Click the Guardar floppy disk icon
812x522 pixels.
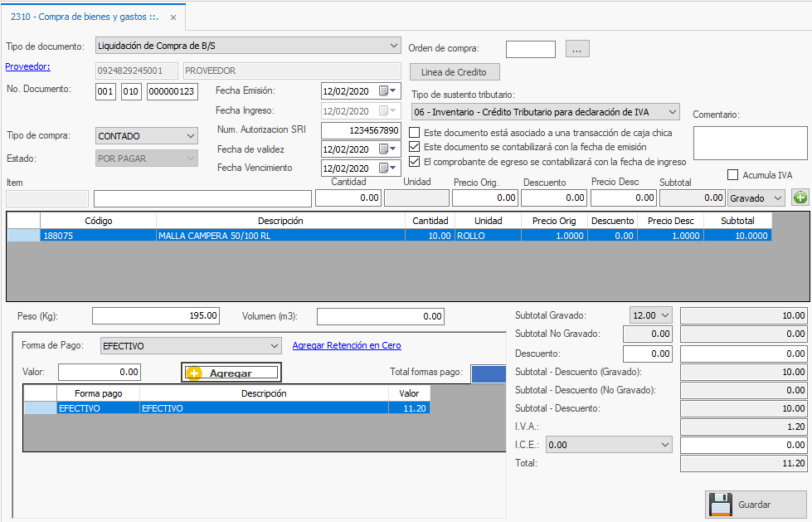720,504
